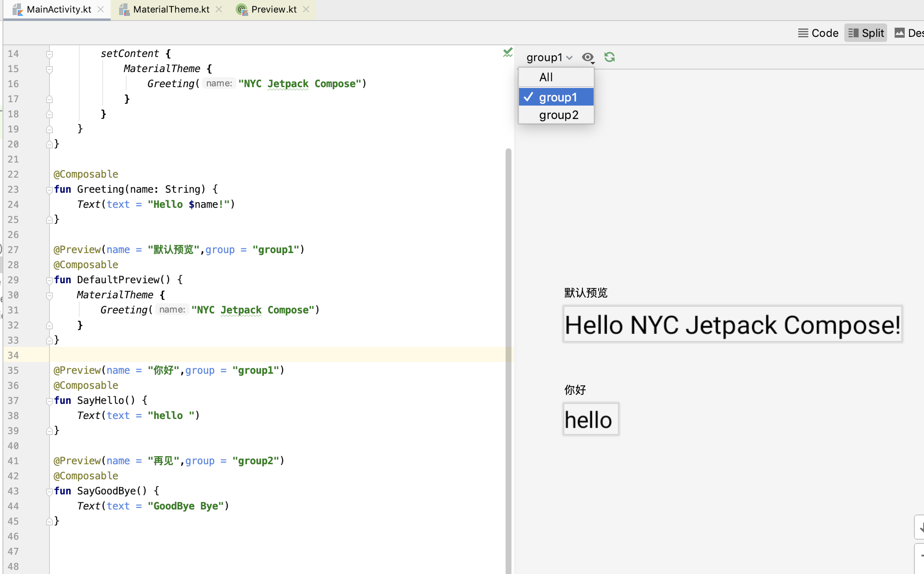Click the Preview.kt class file icon
This screenshot has width=924, height=574.
[242, 9]
